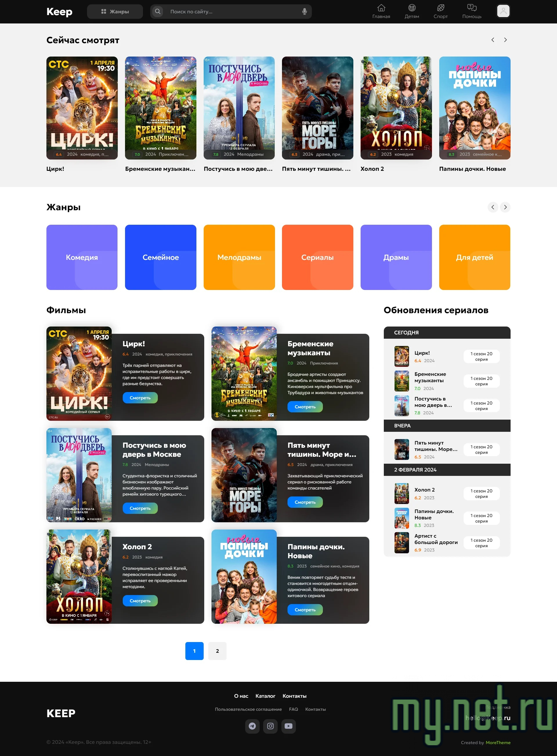Open the Главная home icon
This screenshot has height=756, width=557.
(381, 8)
